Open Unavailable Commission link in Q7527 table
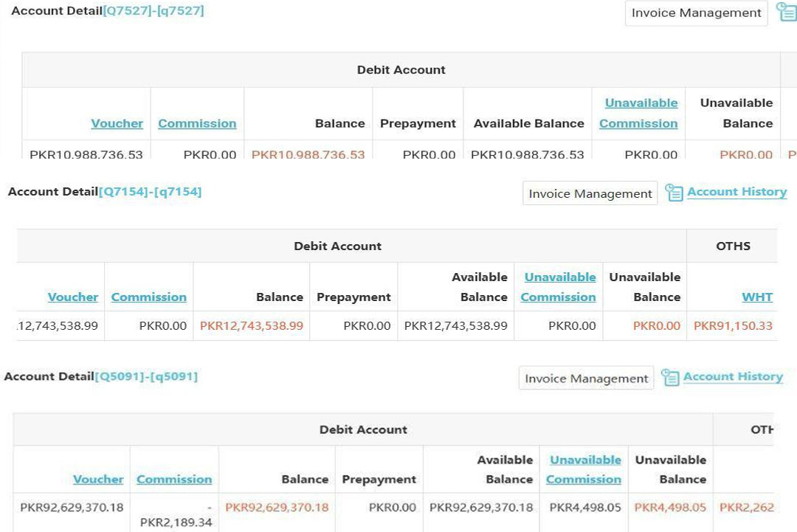This screenshot has width=797, height=532. tap(638, 113)
